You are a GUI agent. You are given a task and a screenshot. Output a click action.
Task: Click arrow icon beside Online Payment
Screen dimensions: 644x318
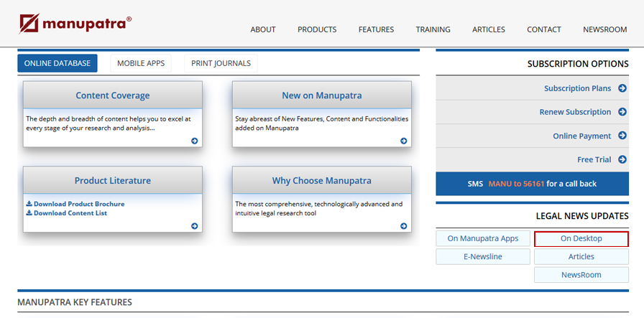point(622,136)
